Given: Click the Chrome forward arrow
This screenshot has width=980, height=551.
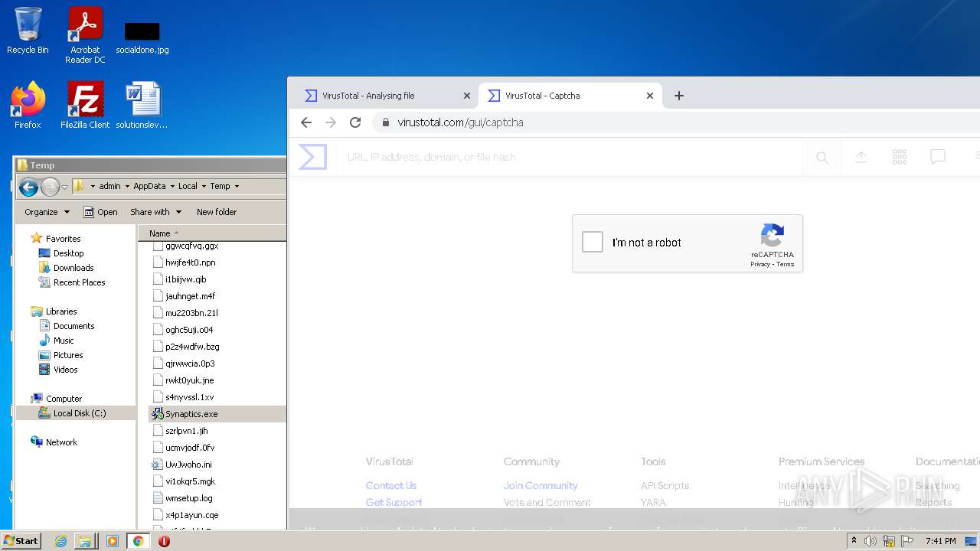Looking at the screenshot, I should pyautogui.click(x=331, y=122).
